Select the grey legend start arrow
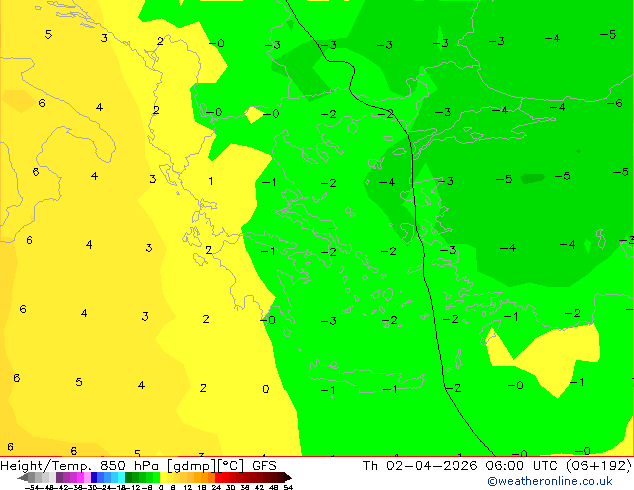This screenshot has width=634, height=490. point(23,477)
